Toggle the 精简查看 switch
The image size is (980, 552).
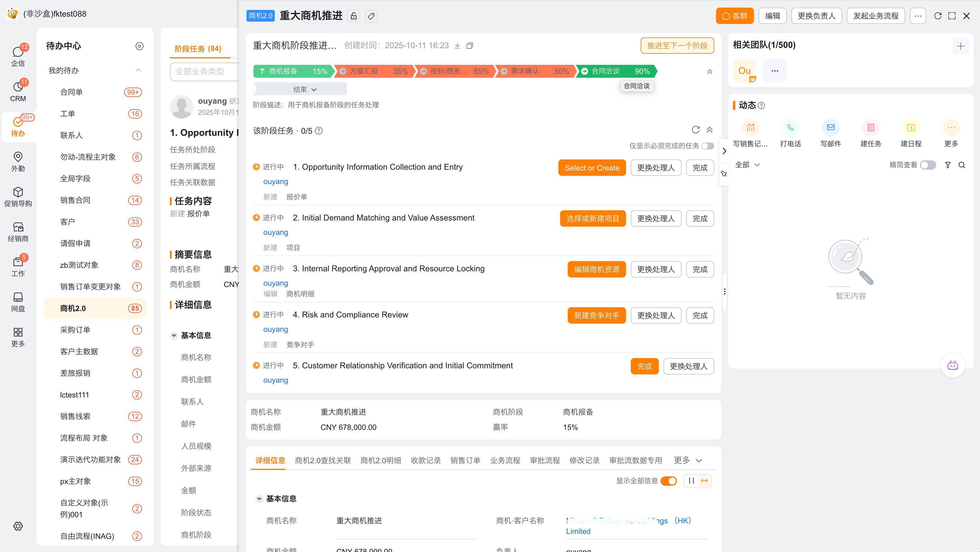(x=927, y=165)
